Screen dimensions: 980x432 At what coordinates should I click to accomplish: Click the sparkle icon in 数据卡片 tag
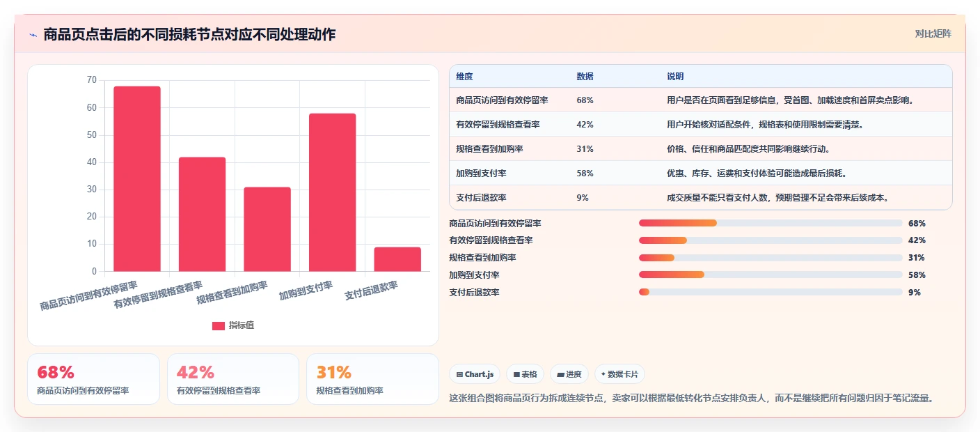603,374
